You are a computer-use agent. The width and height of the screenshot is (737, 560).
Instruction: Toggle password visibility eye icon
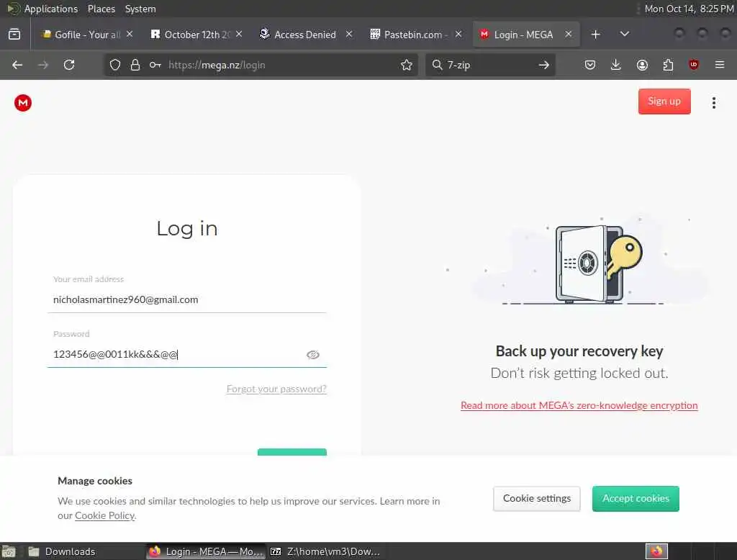point(312,355)
